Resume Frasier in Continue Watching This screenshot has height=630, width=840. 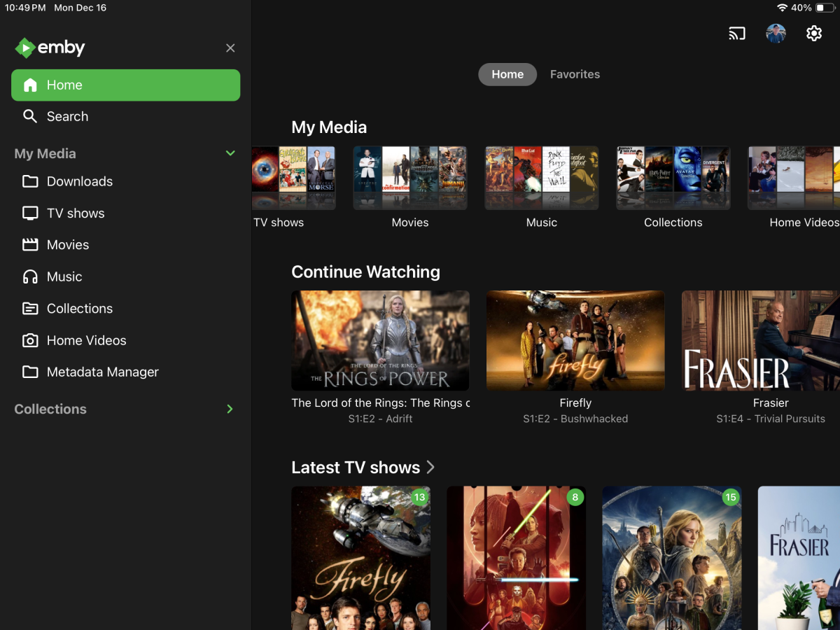tap(761, 341)
